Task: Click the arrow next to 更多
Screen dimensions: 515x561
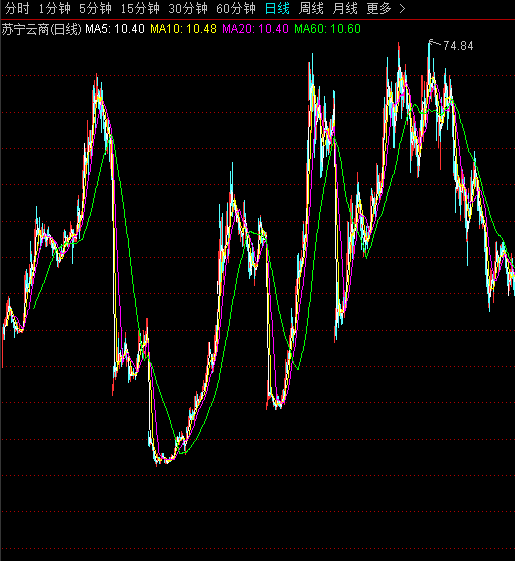Action: coord(402,9)
